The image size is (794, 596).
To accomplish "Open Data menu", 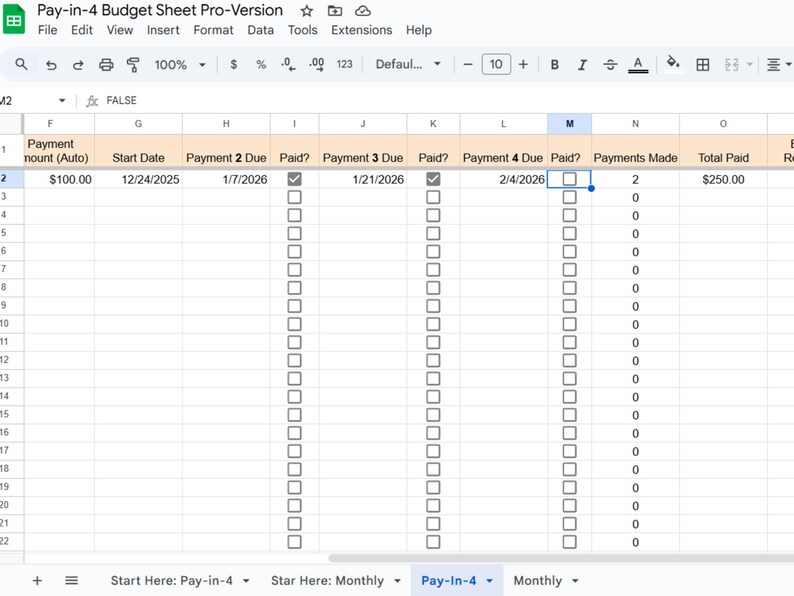I will click(x=260, y=30).
